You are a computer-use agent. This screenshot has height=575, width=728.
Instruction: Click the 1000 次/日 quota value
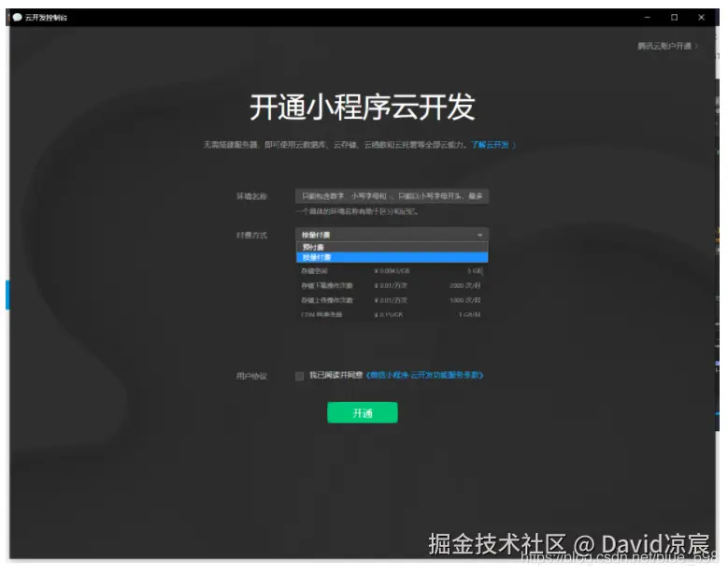pos(464,300)
